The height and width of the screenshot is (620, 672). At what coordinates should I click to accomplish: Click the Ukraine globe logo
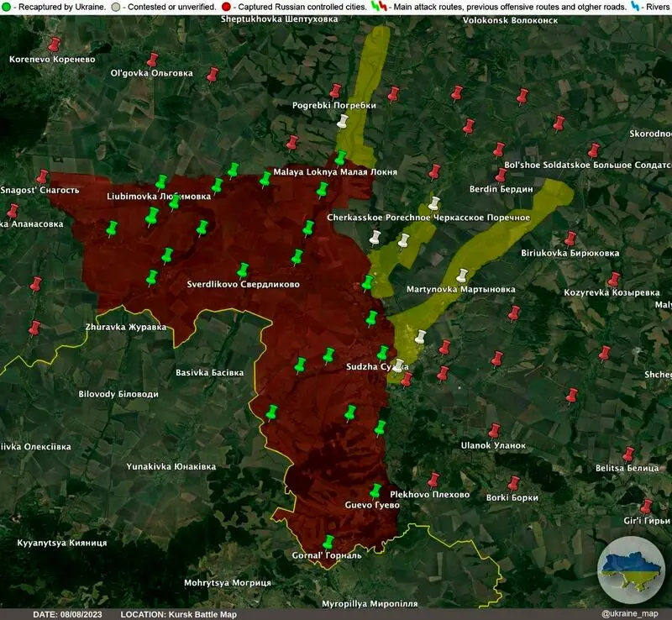(631, 570)
